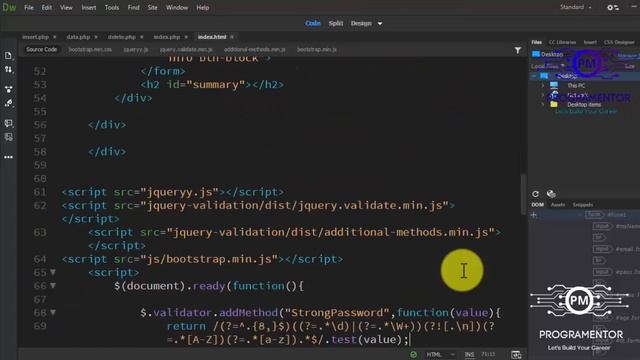Open the three-dots Customize Toolbar button

tap(8, 157)
